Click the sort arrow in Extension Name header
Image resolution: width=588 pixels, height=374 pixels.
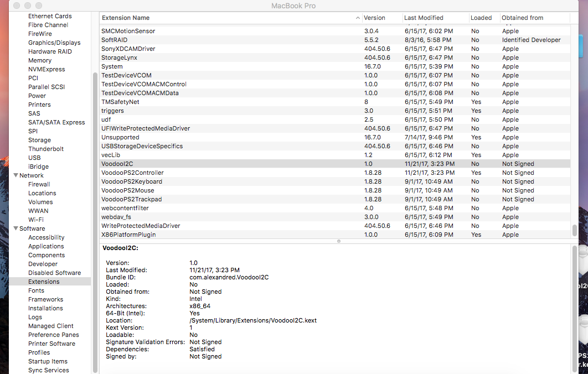358,18
